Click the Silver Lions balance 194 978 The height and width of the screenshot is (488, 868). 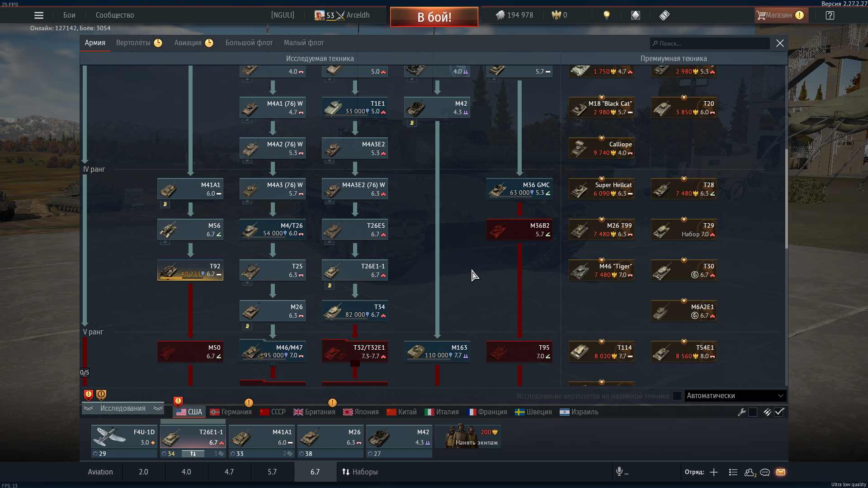click(514, 15)
